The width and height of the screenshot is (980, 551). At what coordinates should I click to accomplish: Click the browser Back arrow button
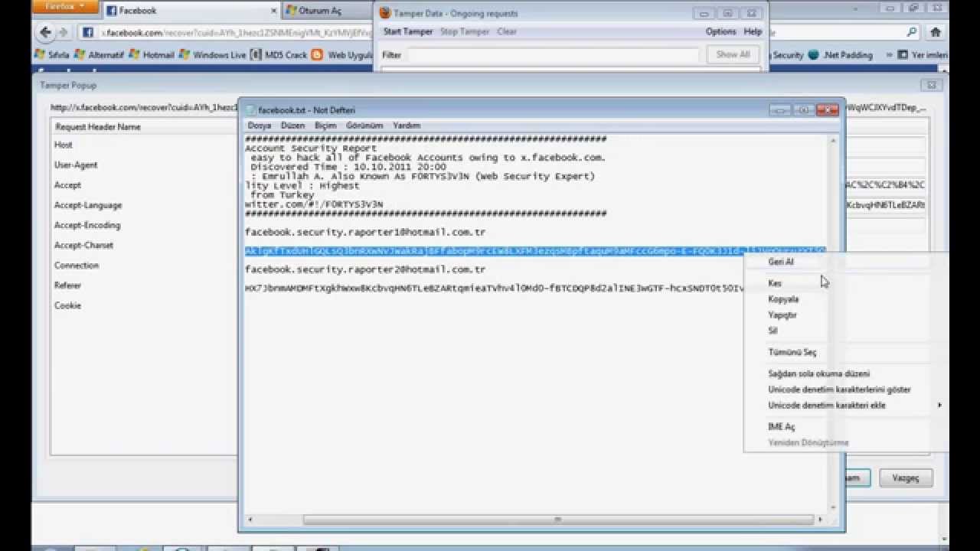(45, 32)
